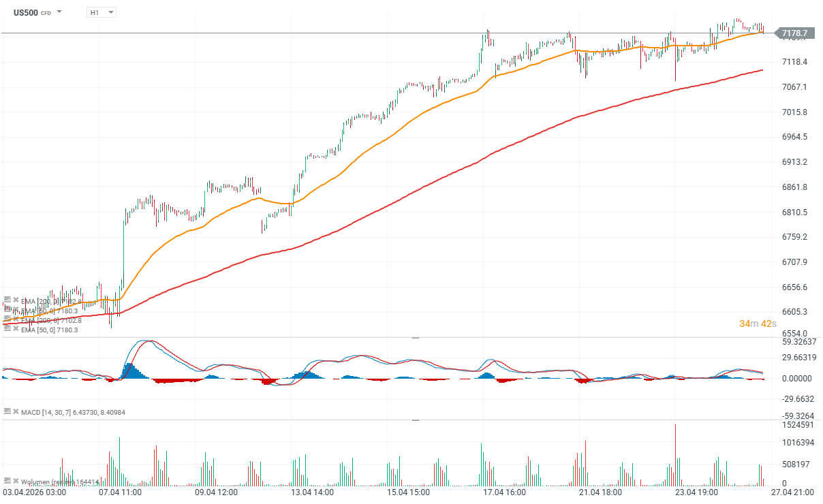Select the current price tag 7178.7
The height and width of the screenshot is (504, 823).
tap(794, 33)
